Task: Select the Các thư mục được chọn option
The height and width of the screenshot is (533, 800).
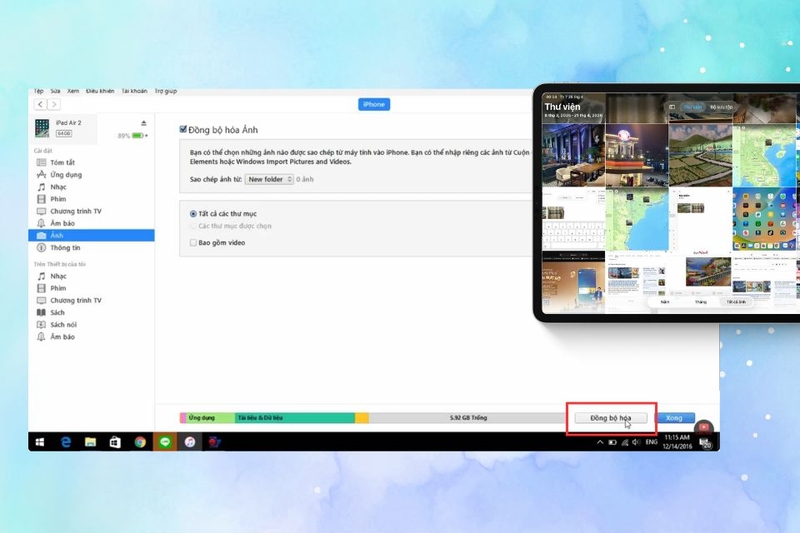Action: coord(193,226)
